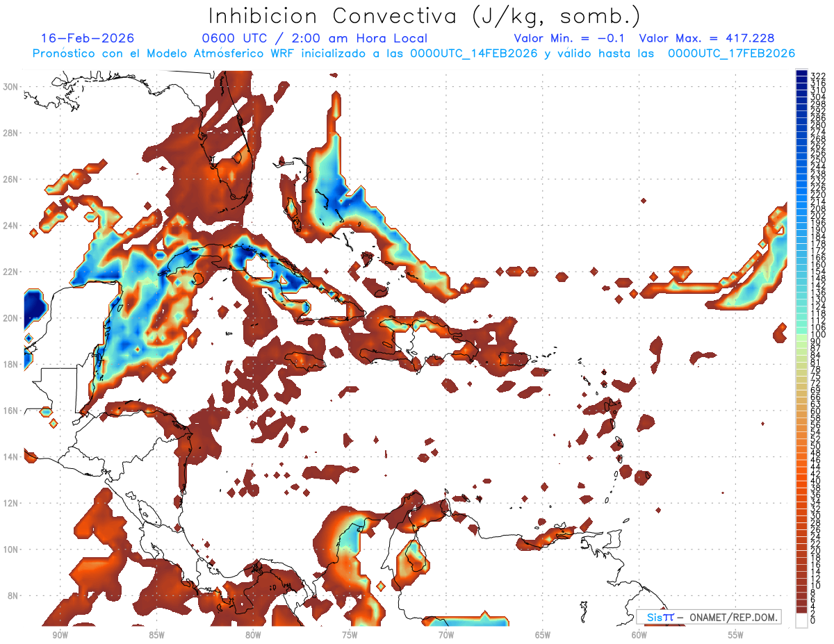
Task: Click the '250' color scale value
Action: click(817, 160)
